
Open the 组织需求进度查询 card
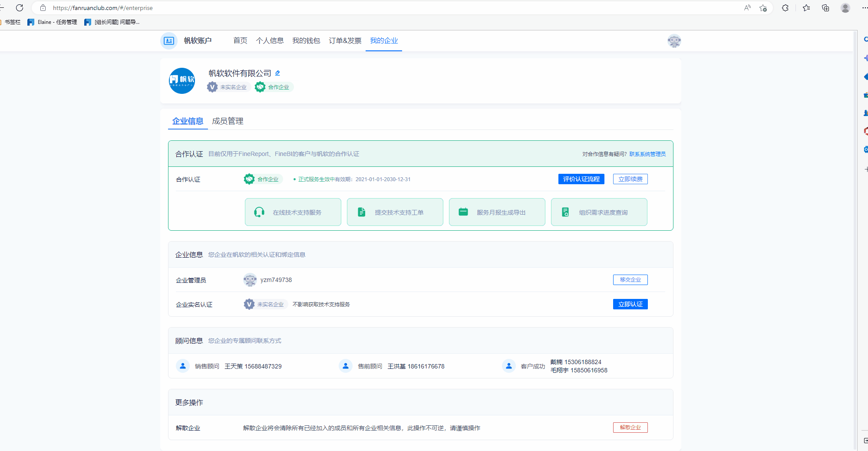[599, 212]
